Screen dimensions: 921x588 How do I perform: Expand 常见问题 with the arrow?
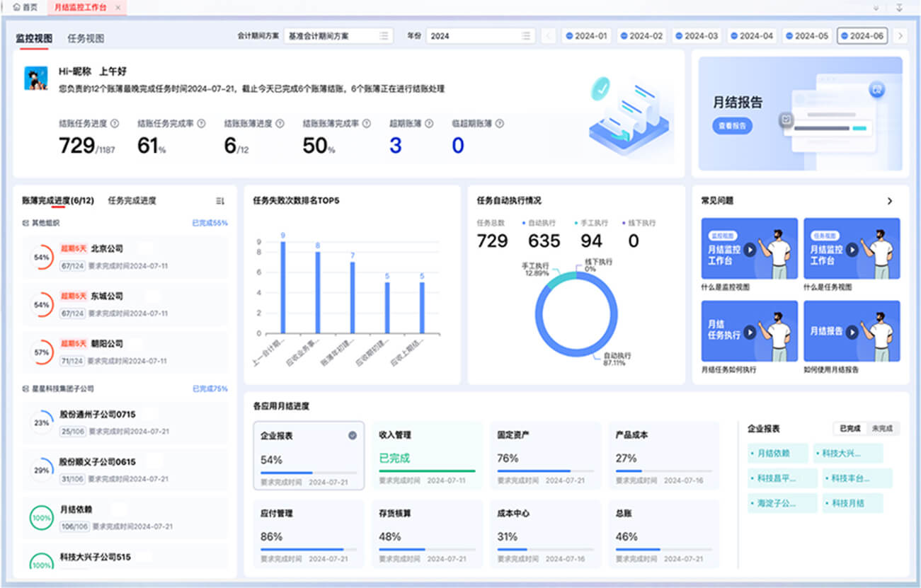tap(890, 201)
